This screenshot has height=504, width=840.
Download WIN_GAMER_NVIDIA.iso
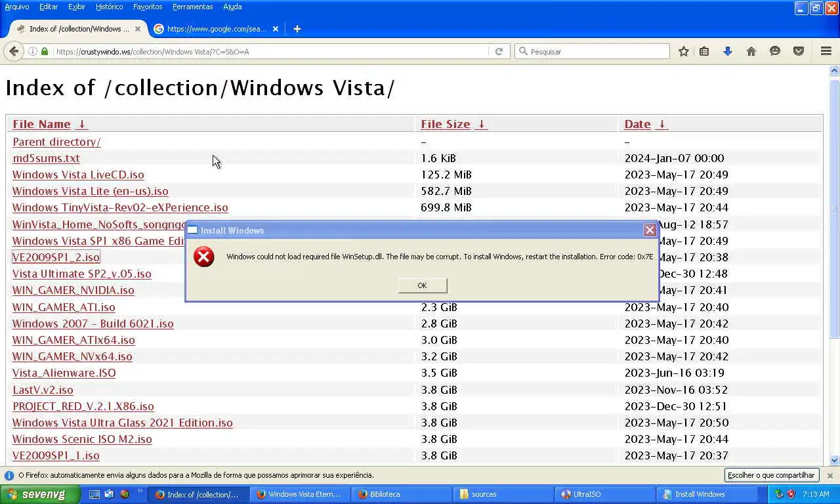pos(73,290)
